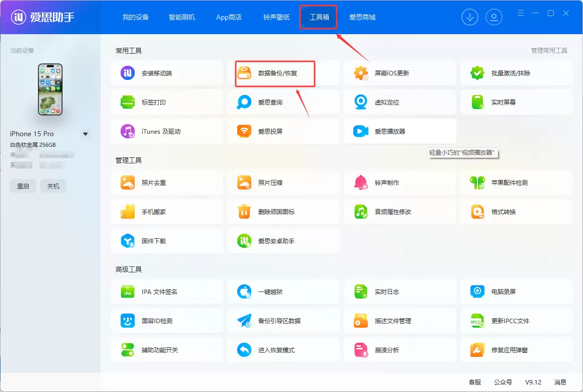Select the 工具箱 tab
583x392 pixels.
click(319, 17)
